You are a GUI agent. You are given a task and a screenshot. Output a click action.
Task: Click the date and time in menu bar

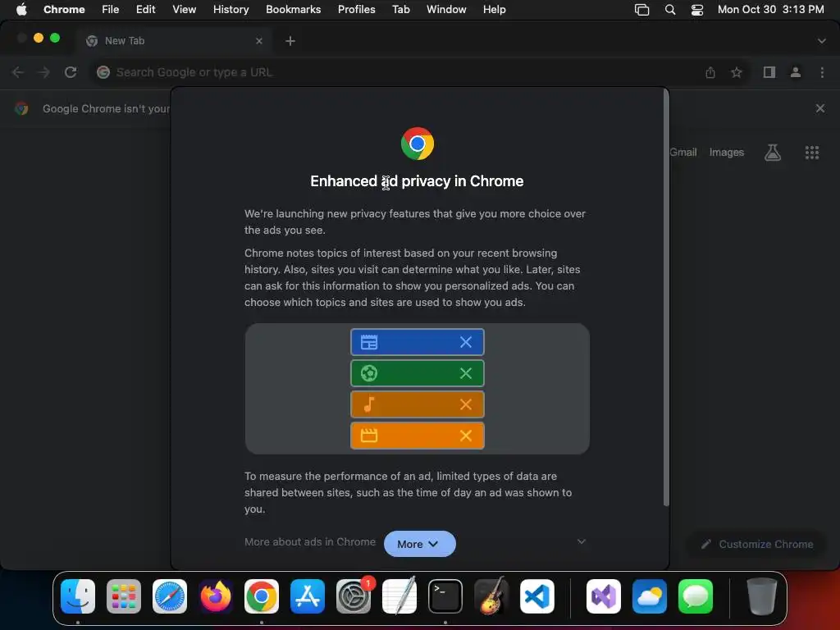(x=770, y=9)
